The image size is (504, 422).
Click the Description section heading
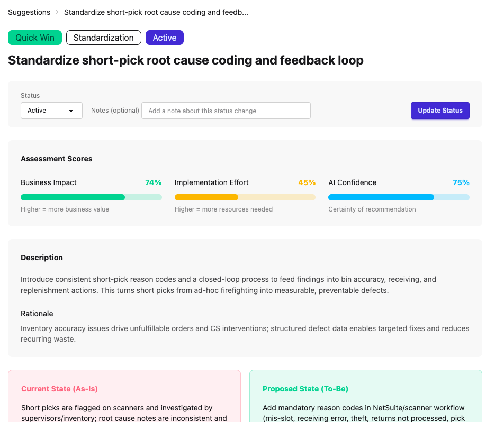coord(41,258)
